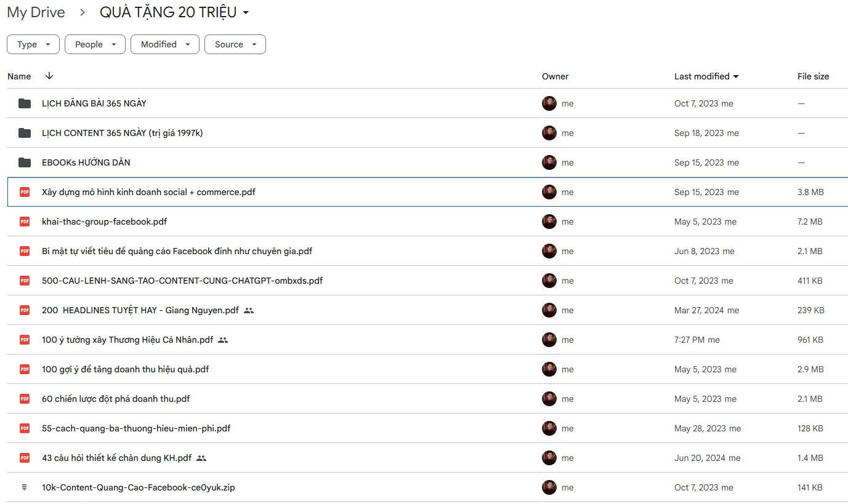The width and height of the screenshot is (848, 504).
Task: Select 100 ý tưởng xây Thương Hiệu Cá Nhân.pdf
Action: coord(127,340)
